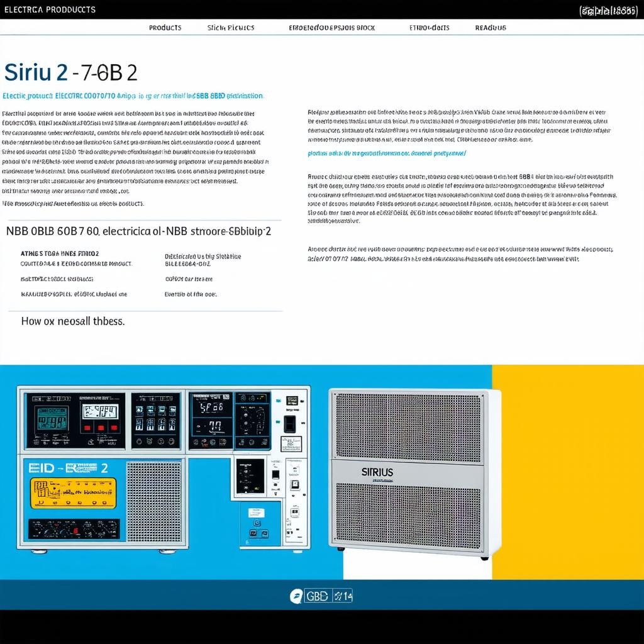Click the top-left green LCD display module

[52, 417]
